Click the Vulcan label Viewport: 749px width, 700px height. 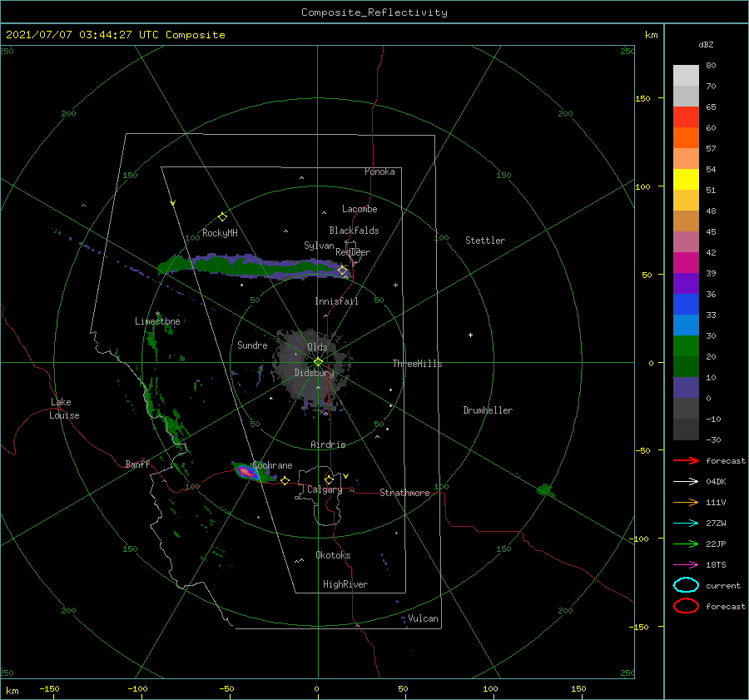[423, 618]
